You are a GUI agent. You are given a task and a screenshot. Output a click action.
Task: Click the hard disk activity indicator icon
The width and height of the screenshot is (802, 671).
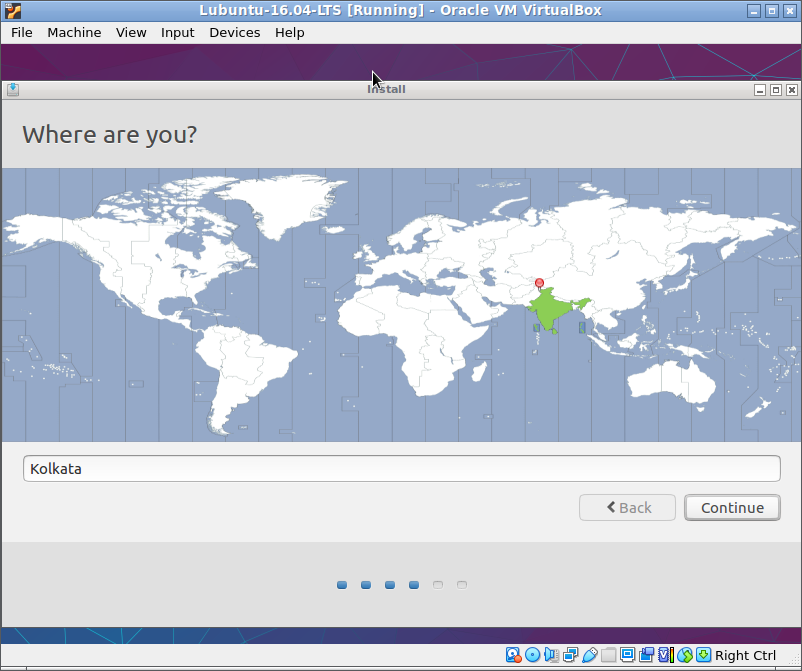[513, 655]
